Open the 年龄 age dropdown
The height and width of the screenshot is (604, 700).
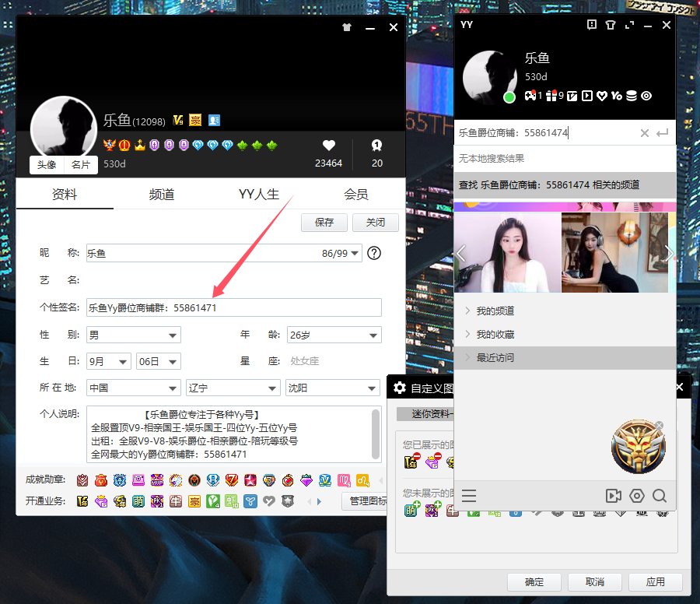[334, 335]
